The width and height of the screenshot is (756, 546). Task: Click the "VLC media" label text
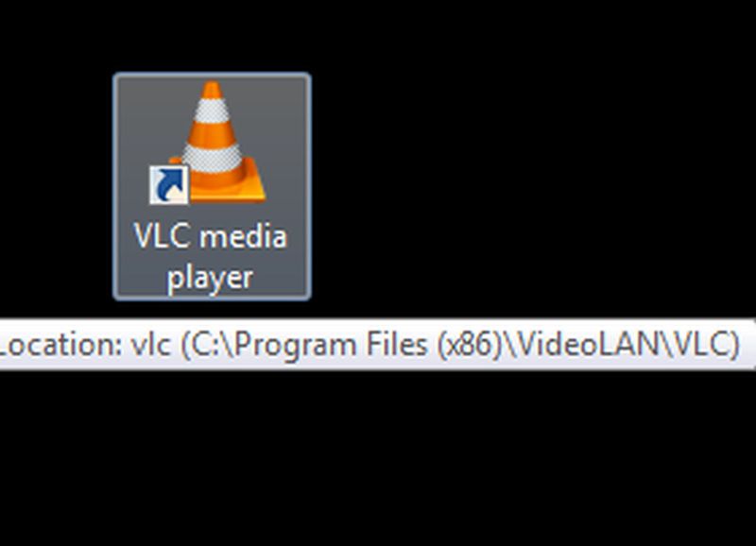click(210, 236)
